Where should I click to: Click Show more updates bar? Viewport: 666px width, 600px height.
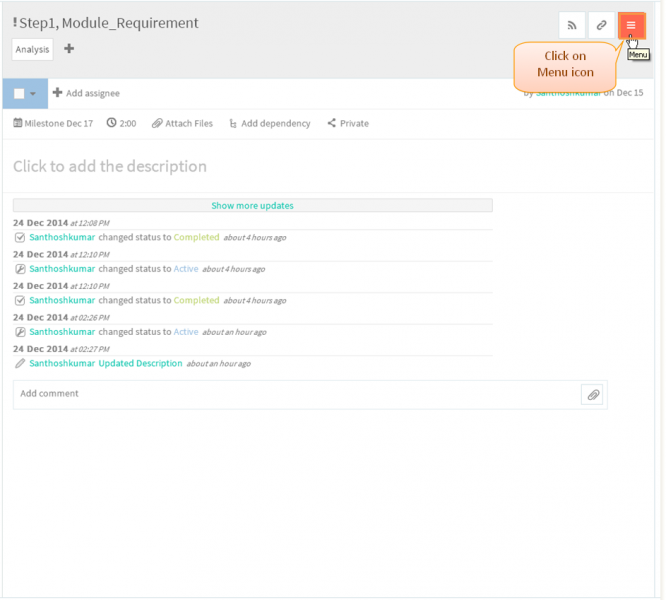253,206
